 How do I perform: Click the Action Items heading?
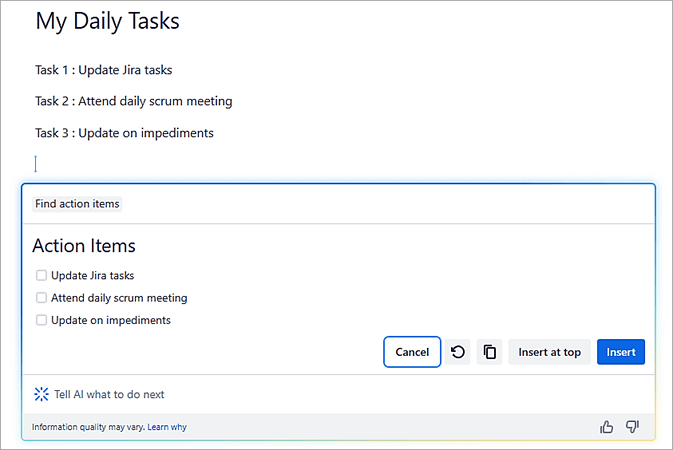click(x=84, y=246)
